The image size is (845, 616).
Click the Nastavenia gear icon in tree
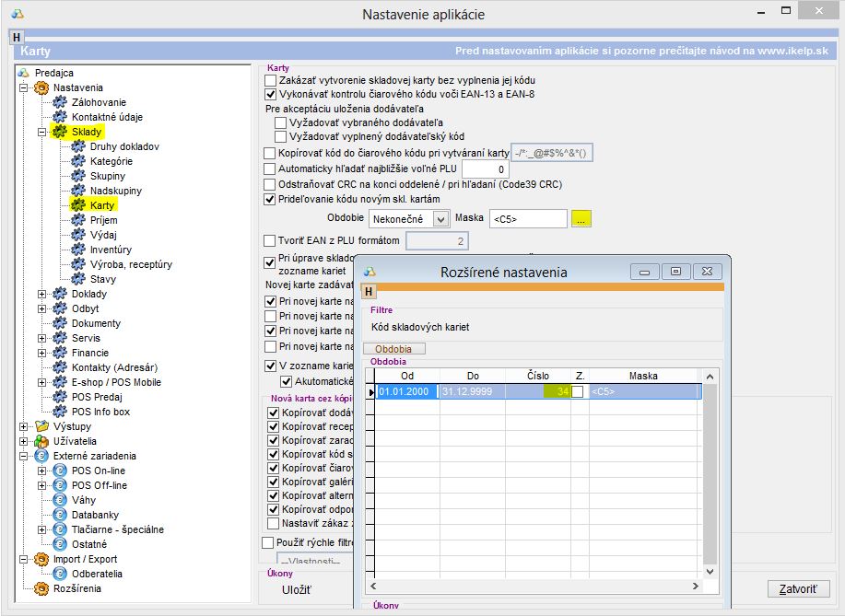click(41, 87)
